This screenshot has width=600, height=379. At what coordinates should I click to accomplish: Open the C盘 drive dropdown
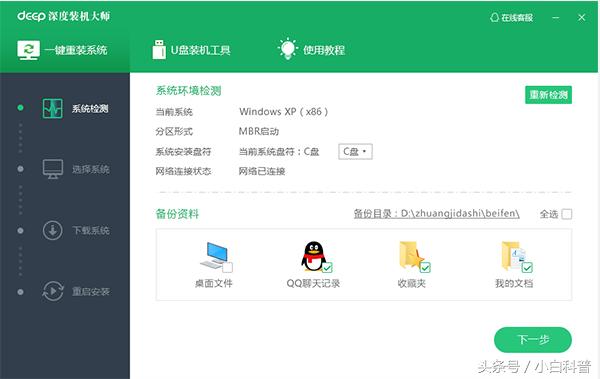tap(355, 152)
